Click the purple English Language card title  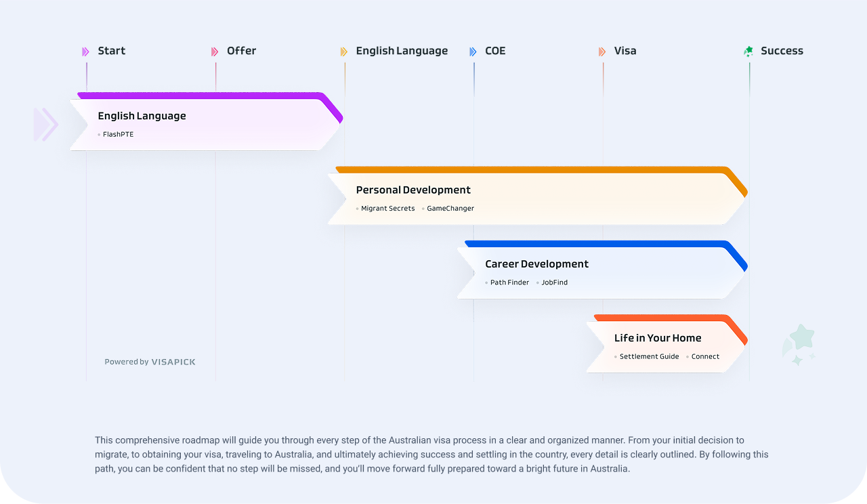pyautogui.click(x=142, y=116)
